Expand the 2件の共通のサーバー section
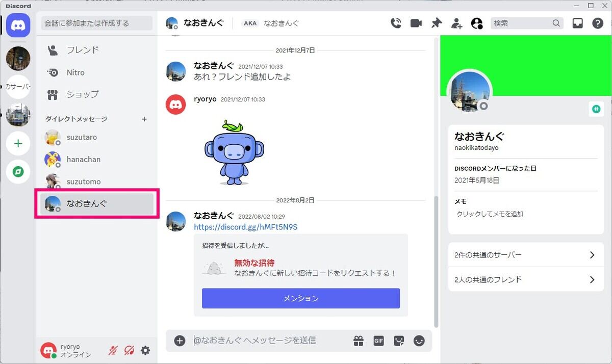The image size is (612, 364). click(525, 255)
